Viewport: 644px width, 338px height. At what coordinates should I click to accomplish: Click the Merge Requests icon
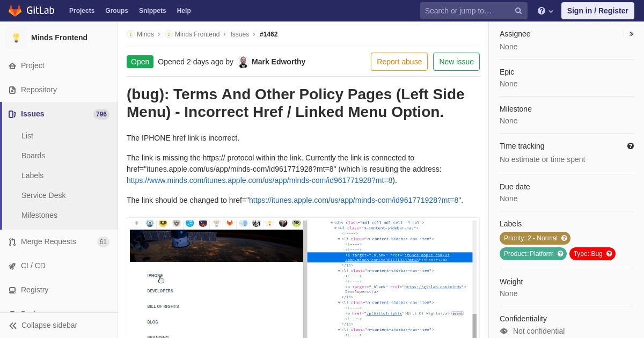point(12,242)
